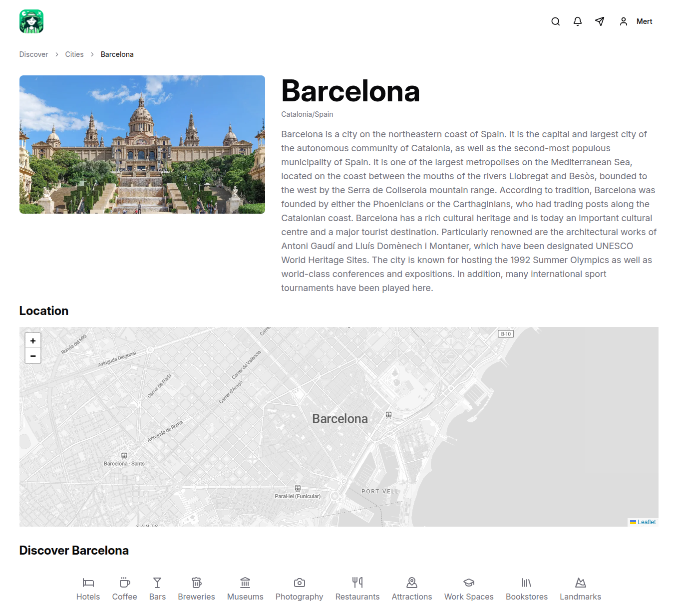Select the Landmarks mountain icon
676x616 pixels.
coord(581,583)
